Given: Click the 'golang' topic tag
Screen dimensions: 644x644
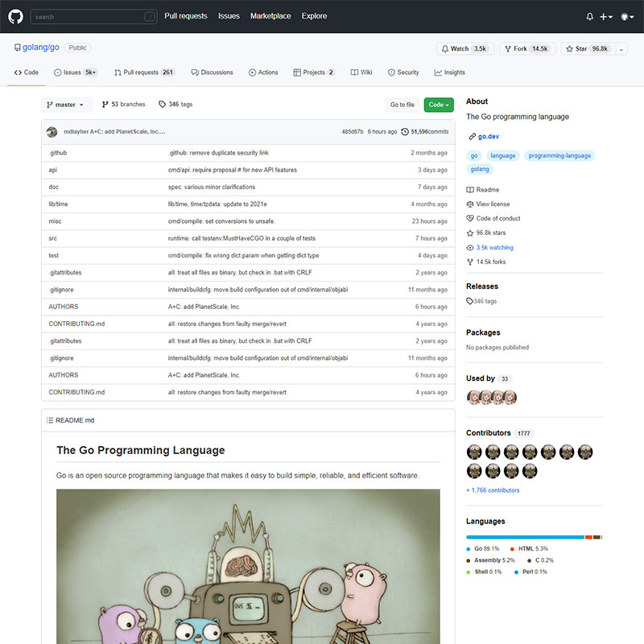Looking at the screenshot, I should point(480,169).
